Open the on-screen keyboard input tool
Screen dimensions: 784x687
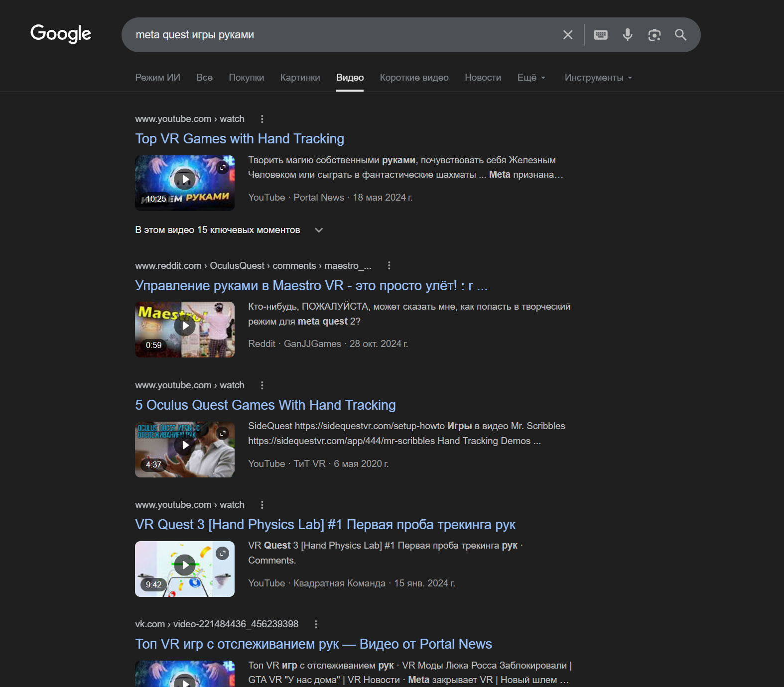point(601,35)
